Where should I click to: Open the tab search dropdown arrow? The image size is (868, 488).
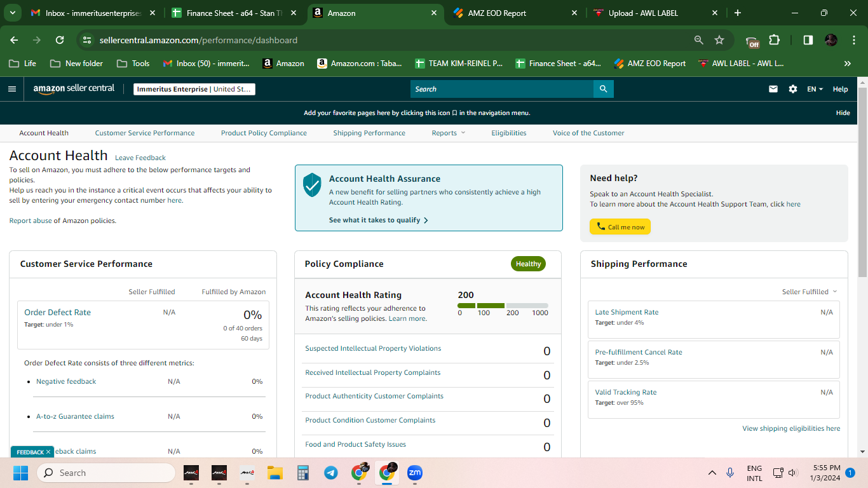point(13,13)
